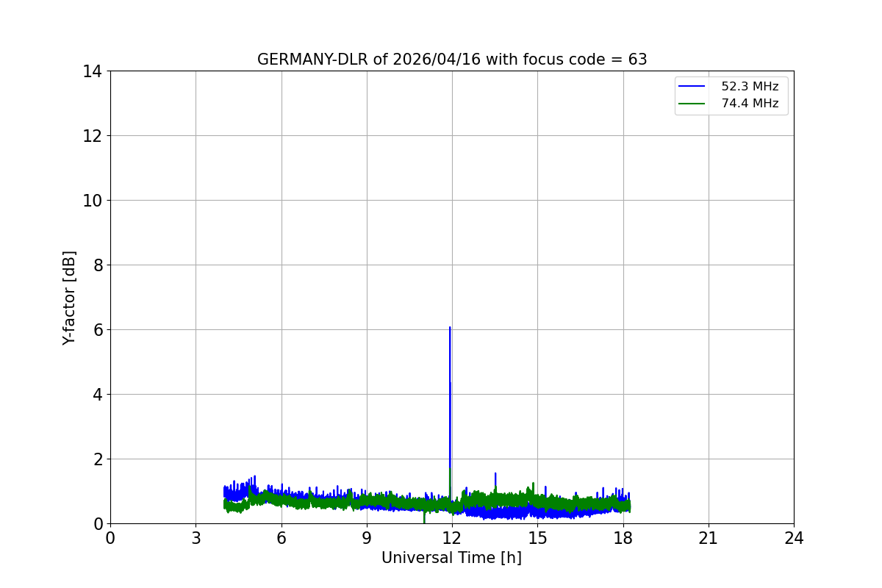
Task: Click y-axis tick label 2
Action: coord(98,459)
